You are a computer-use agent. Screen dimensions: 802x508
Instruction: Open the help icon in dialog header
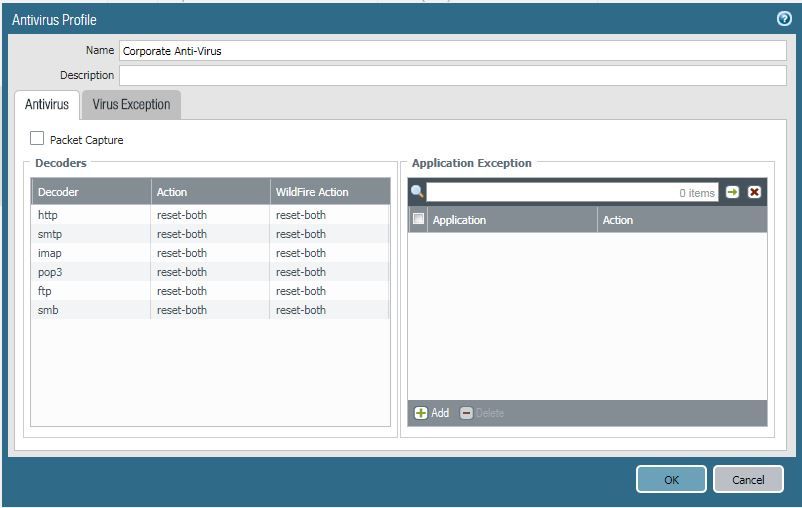tap(784, 19)
